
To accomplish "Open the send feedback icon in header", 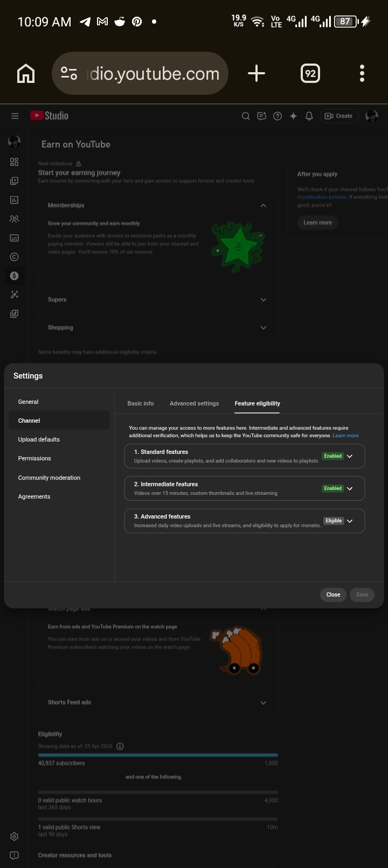I will (x=262, y=116).
